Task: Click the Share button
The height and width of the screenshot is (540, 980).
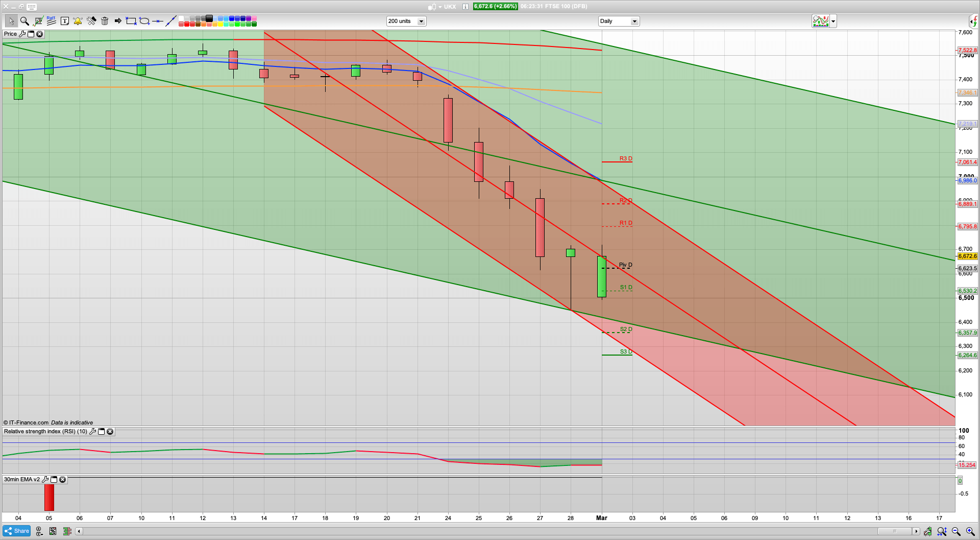Action: [16, 531]
